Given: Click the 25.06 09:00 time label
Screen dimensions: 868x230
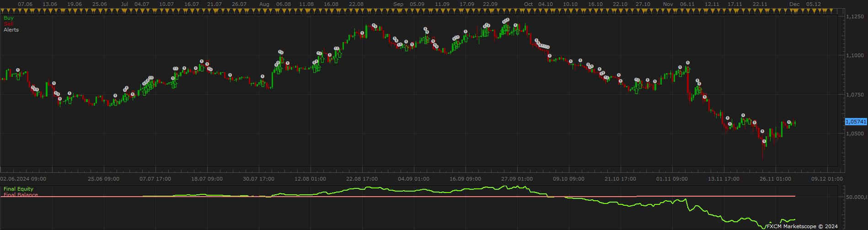Looking at the screenshot, I should point(104,179).
